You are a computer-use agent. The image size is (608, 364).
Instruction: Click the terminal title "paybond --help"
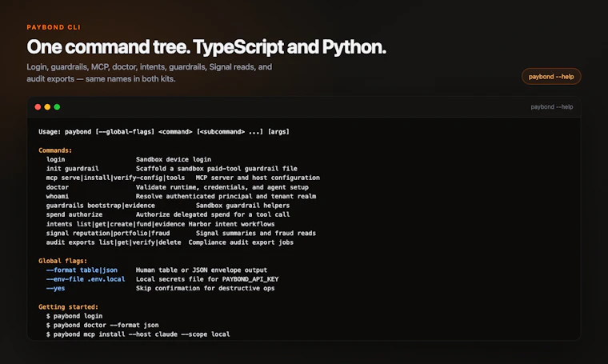pos(552,107)
